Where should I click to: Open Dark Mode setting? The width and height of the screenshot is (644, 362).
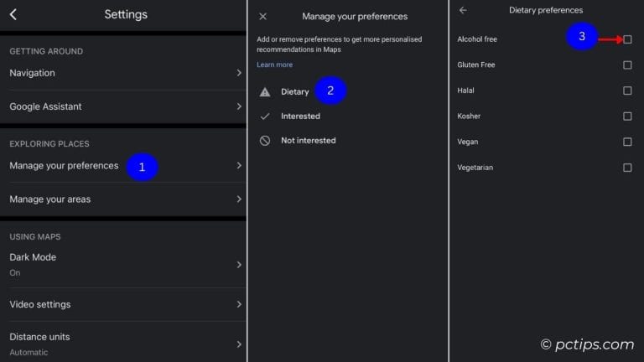[34, 263]
